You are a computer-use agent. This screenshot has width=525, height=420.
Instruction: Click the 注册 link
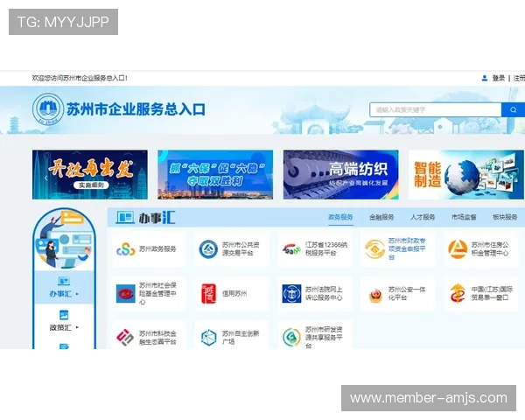(519, 78)
